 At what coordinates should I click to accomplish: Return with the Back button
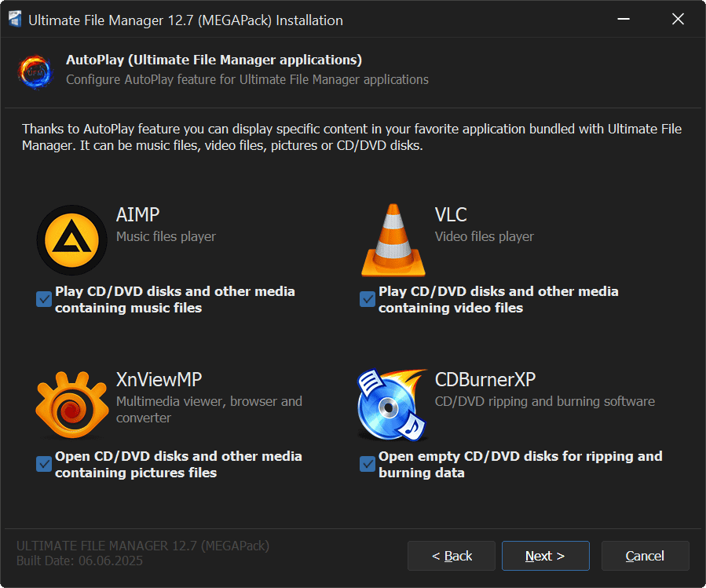452,556
